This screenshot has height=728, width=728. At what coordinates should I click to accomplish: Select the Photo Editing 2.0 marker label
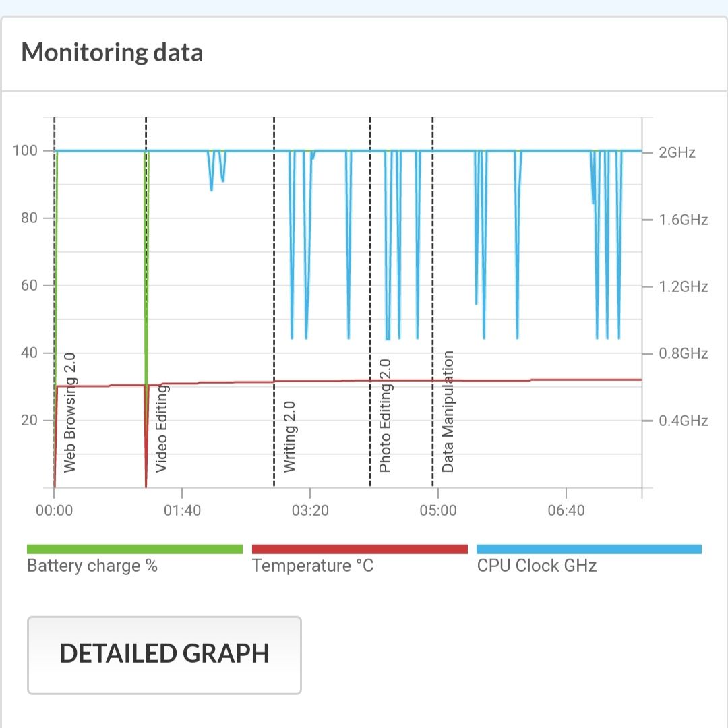[x=385, y=416]
